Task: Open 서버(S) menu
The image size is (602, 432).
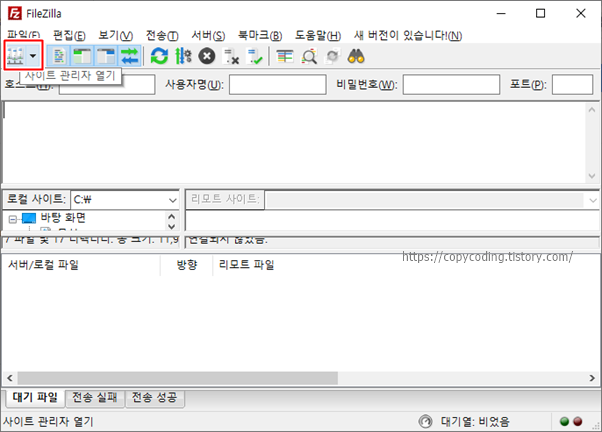Action: [208, 36]
